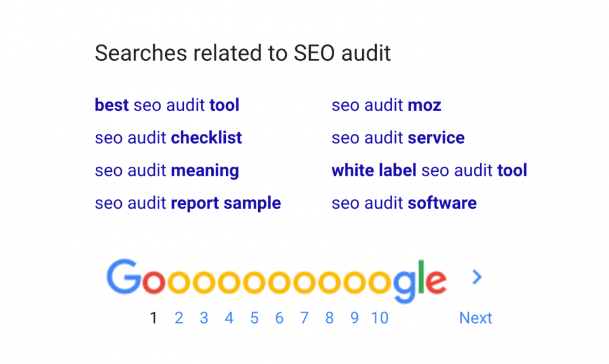Navigate to results page 5
609x364 pixels.
pos(254,318)
